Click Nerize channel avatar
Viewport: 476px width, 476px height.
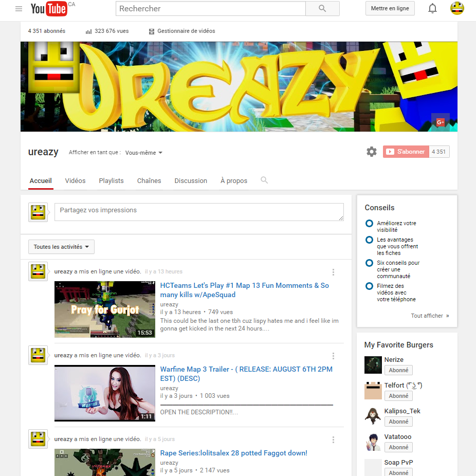[x=373, y=365]
